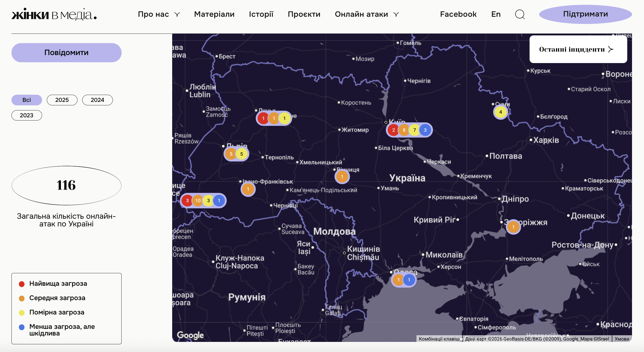Expand the Про нас dropdown menu
Viewport: 644px width, 352px height.
[159, 14]
